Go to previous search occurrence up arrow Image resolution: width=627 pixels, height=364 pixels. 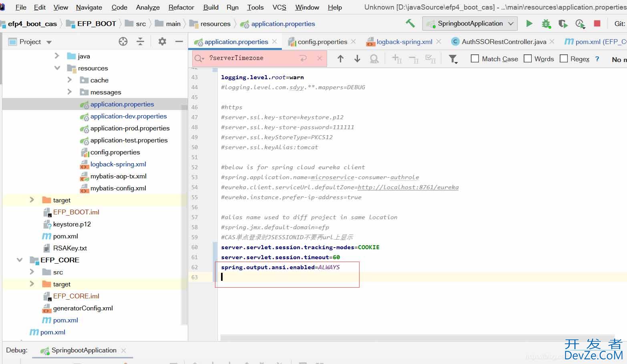[x=340, y=59]
